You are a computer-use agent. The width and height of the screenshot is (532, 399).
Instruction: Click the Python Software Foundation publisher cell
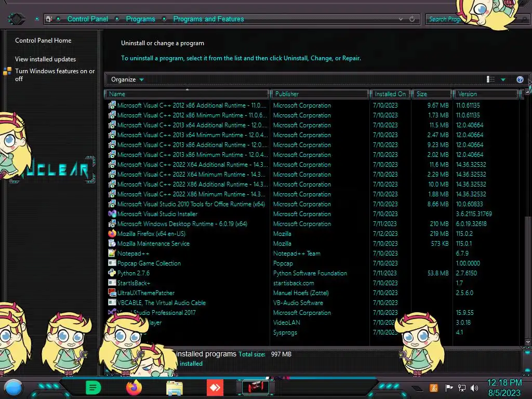[310, 273]
